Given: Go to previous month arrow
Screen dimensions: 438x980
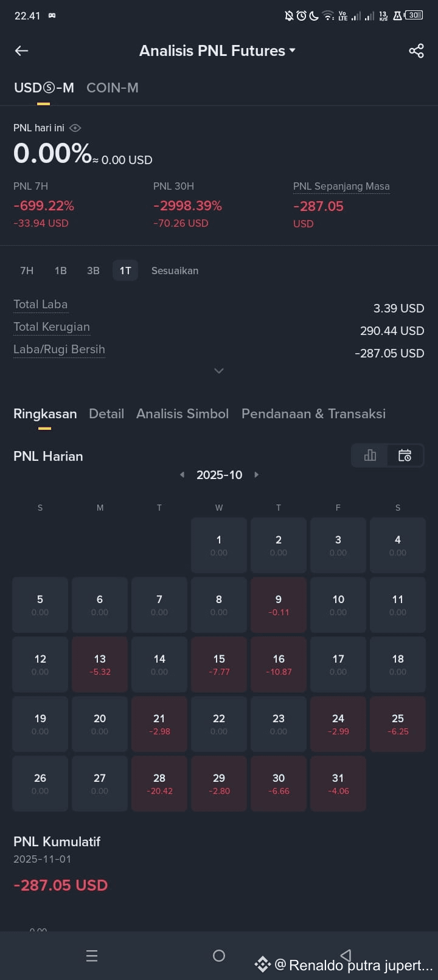Looking at the screenshot, I should pos(182,475).
